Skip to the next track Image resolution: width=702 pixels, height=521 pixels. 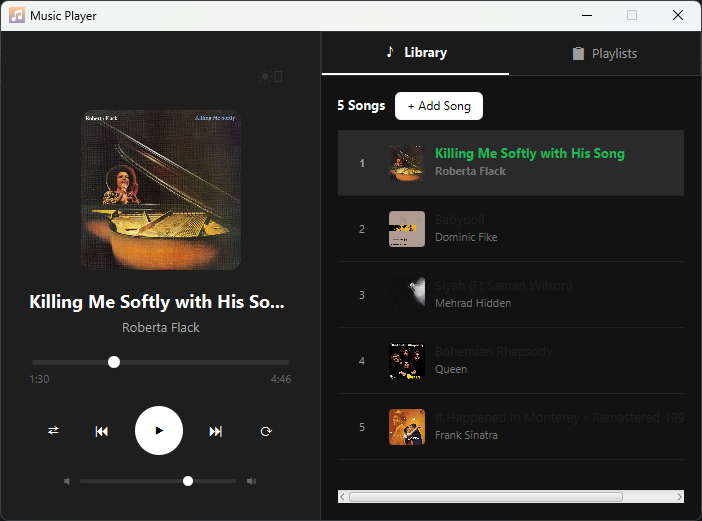pos(215,431)
